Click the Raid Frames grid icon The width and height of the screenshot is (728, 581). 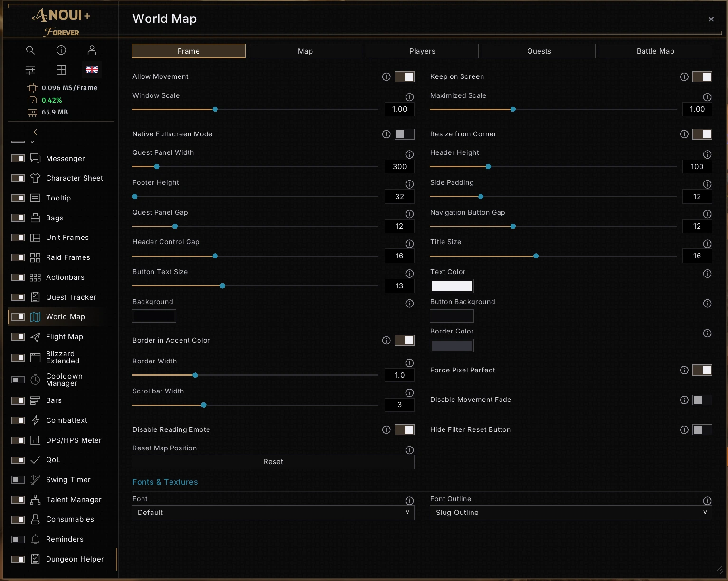pyautogui.click(x=35, y=257)
